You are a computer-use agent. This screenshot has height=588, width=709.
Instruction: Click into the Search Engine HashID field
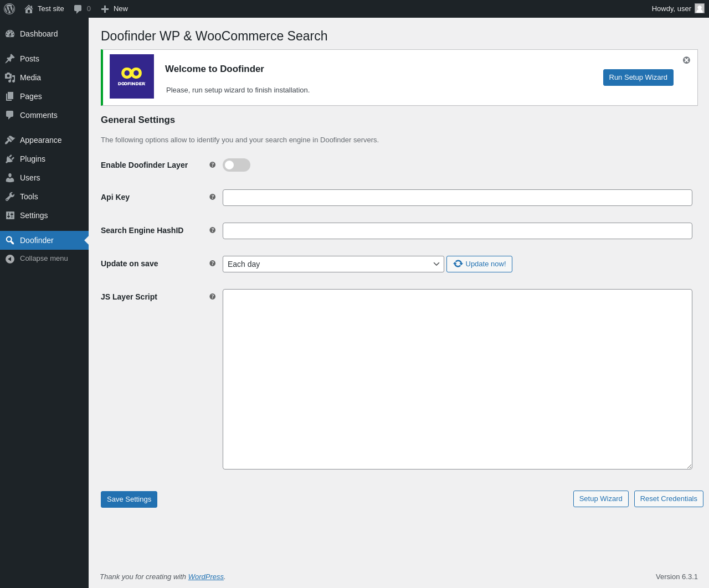458,231
